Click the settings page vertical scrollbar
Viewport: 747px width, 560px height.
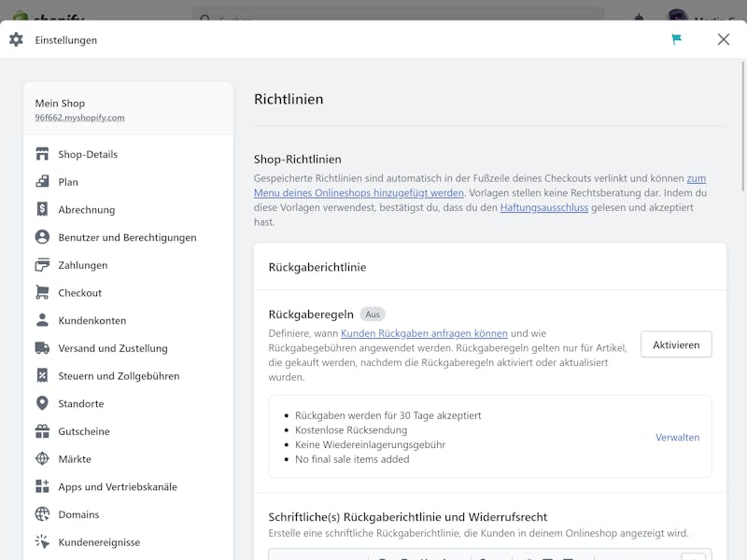coord(742,126)
